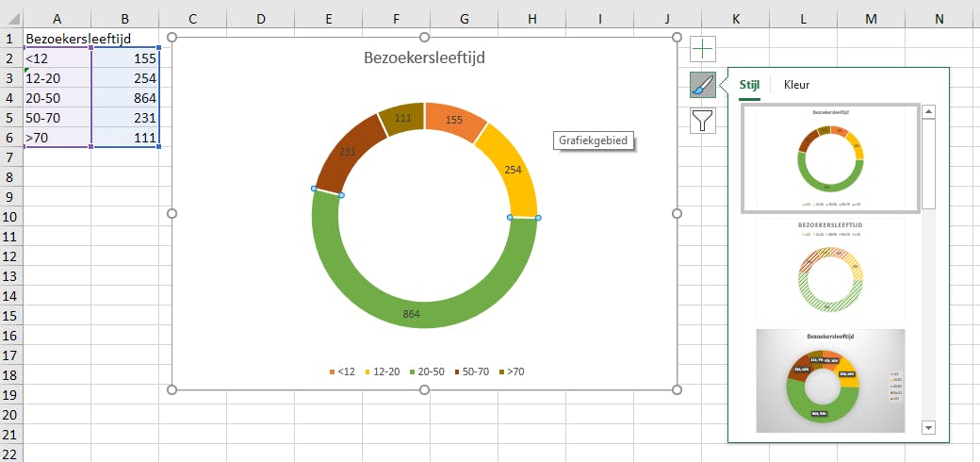This screenshot has width=980, height=462.
Task: Click the Chart Elements plus icon
Action: pos(703,49)
